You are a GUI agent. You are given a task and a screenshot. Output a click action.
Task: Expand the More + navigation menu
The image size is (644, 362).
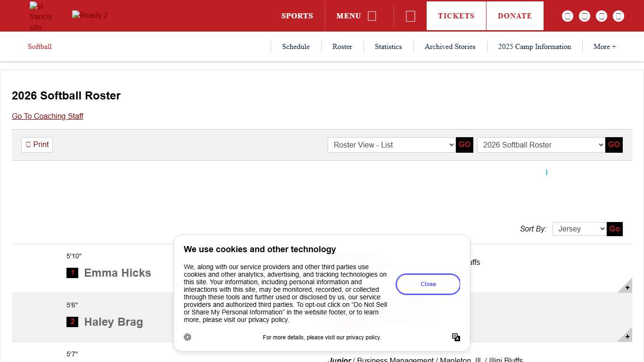(604, 47)
